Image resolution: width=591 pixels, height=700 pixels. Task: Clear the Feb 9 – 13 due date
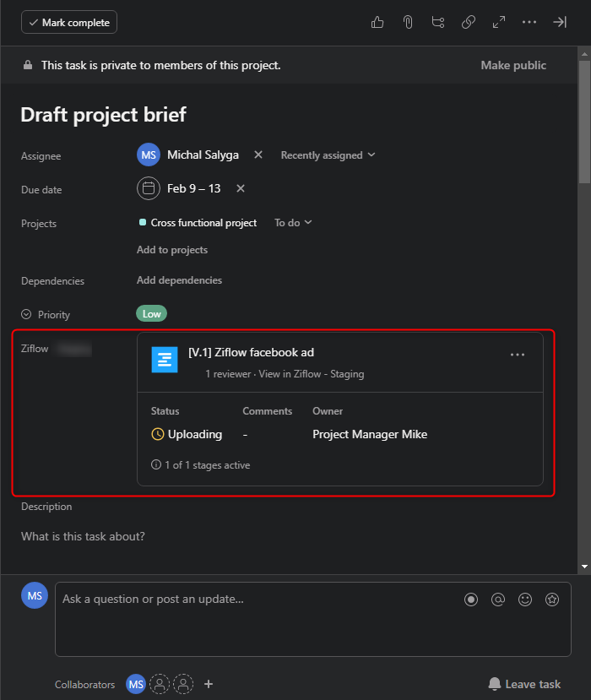pyautogui.click(x=241, y=189)
